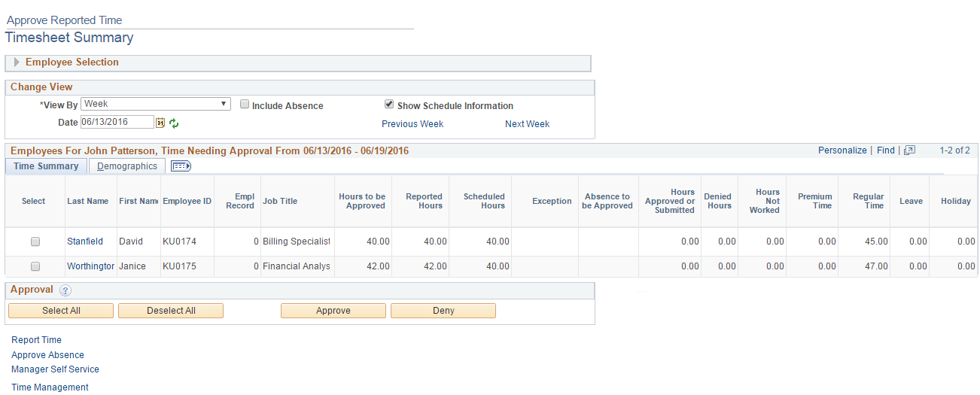This screenshot has width=980, height=395.
Task: Open the Manager Self Service link
Action: [x=55, y=369]
